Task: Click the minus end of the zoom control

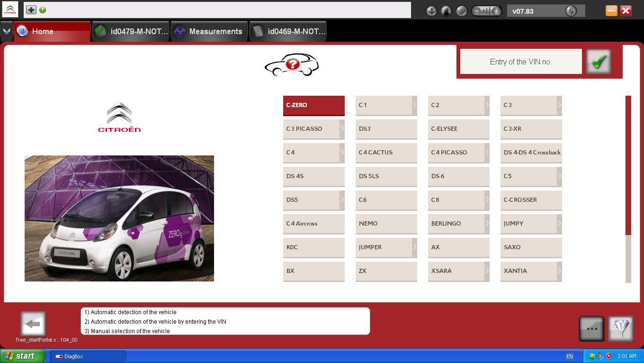Action: [x=477, y=11]
